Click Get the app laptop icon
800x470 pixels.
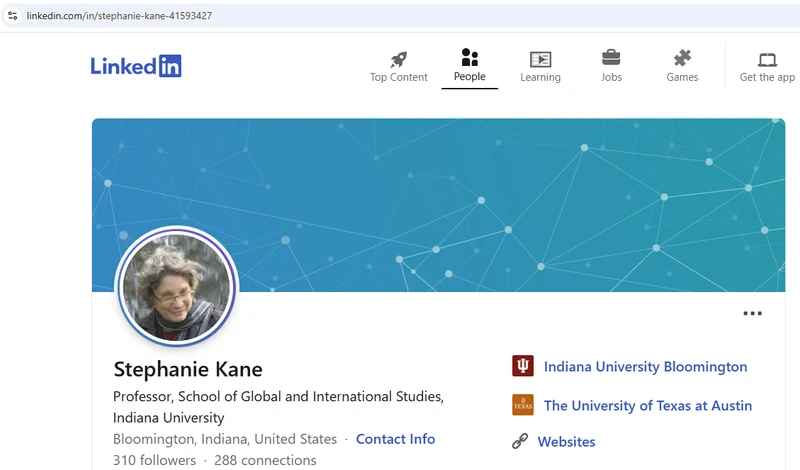point(767,60)
